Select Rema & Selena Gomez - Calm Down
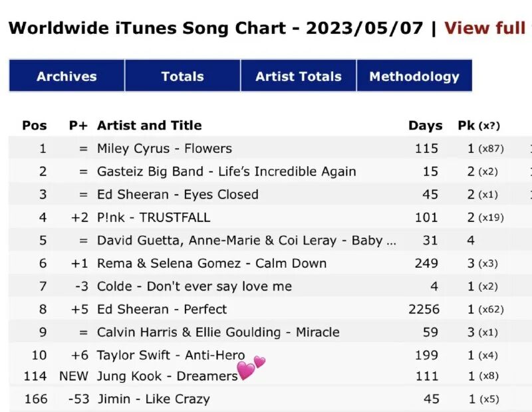Screen dimensions: 532x412 coord(211,263)
